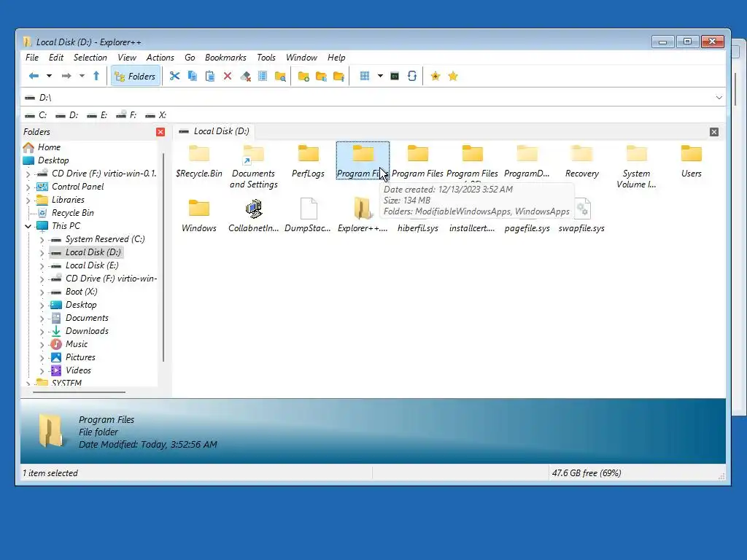This screenshot has height=560, width=747.
Task: Expand System Reserved (C:) tree node
Action: coord(42,239)
